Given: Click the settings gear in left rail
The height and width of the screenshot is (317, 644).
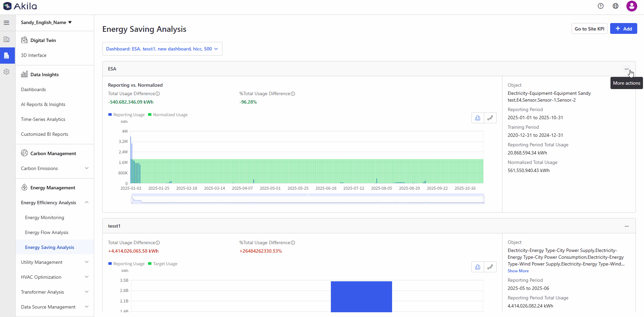Looking at the screenshot, I should pos(6,72).
